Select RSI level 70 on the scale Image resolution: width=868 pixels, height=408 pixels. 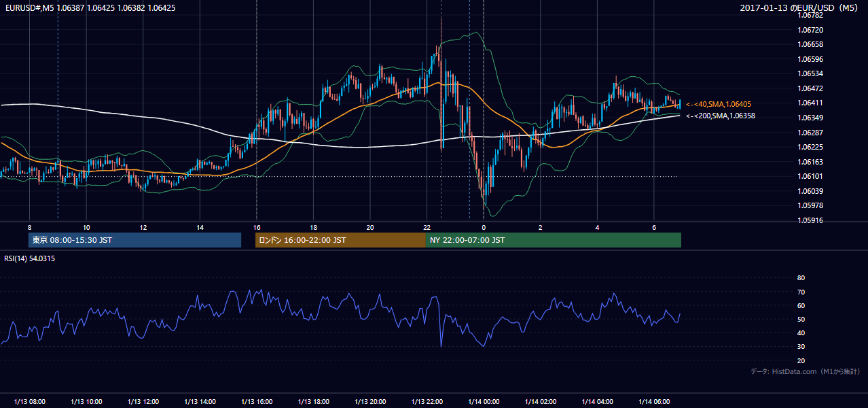tap(801, 292)
